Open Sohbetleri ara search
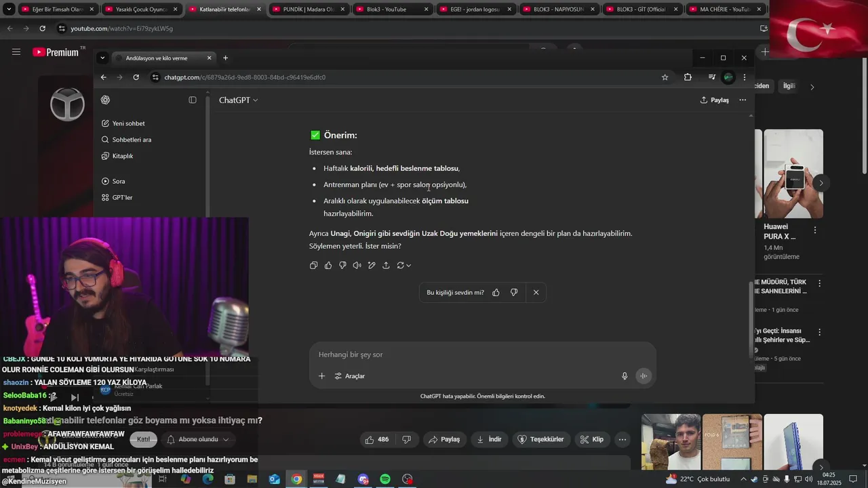Screen dimensions: 868x488 pos(126,140)
